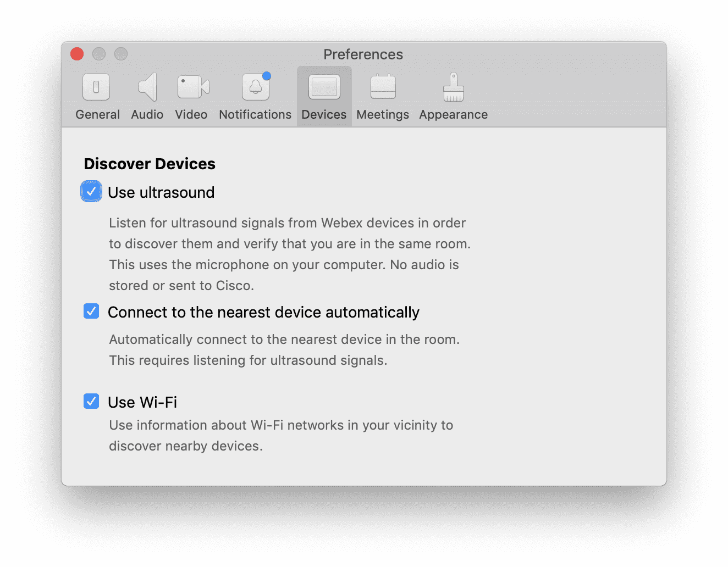Switch to the Meetings tab label
This screenshot has width=728, height=567.
(383, 114)
